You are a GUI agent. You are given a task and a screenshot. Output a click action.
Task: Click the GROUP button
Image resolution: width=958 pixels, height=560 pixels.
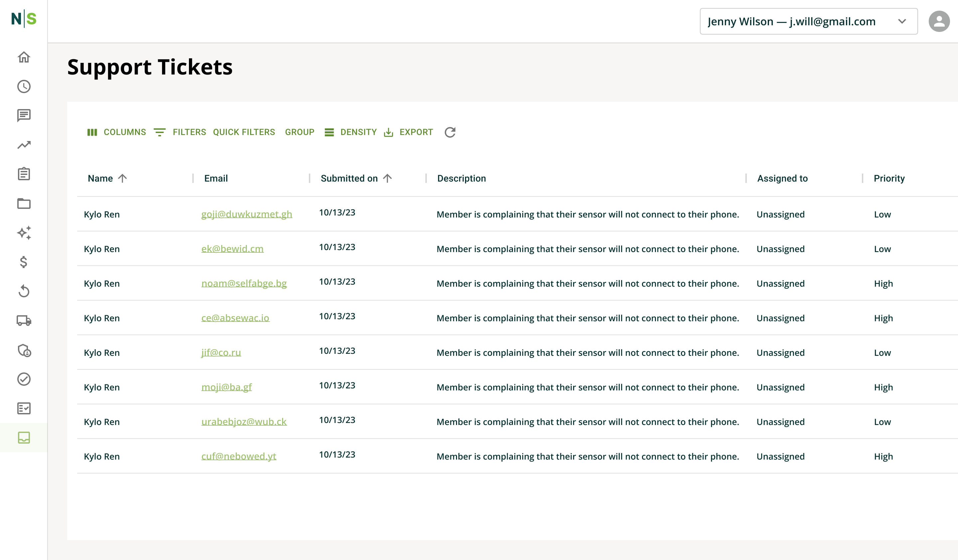click(x=300, y=132)
